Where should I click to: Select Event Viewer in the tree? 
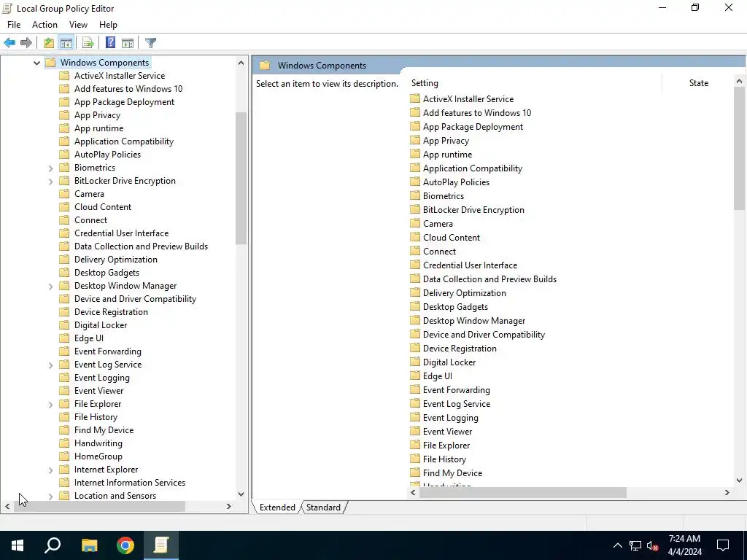click(98, 391)
